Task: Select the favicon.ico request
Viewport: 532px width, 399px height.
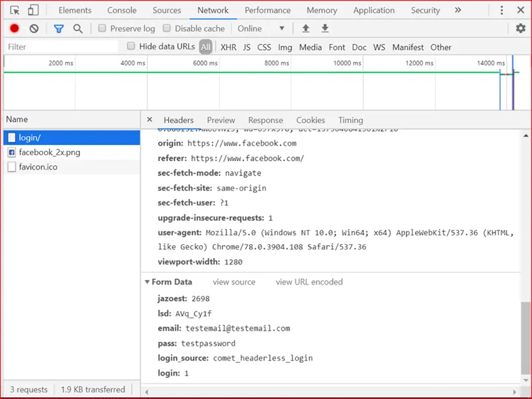Action: point(72,167)
